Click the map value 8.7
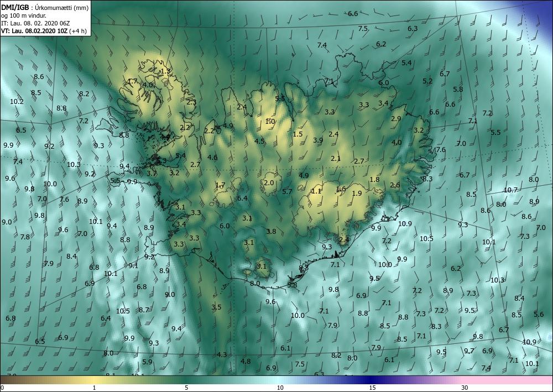 [144, 310]
